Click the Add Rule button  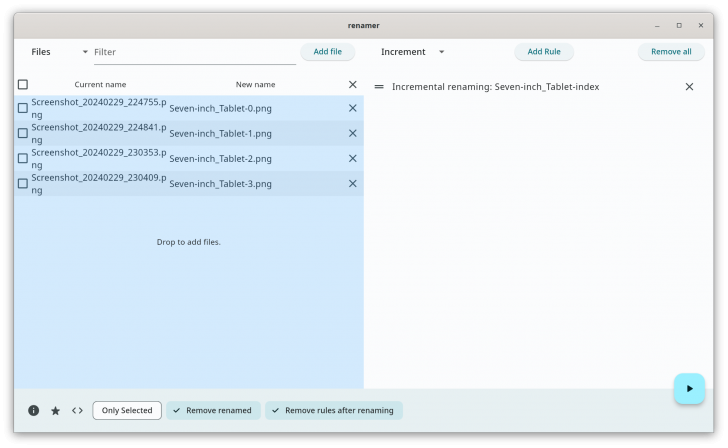pos(544,52)
